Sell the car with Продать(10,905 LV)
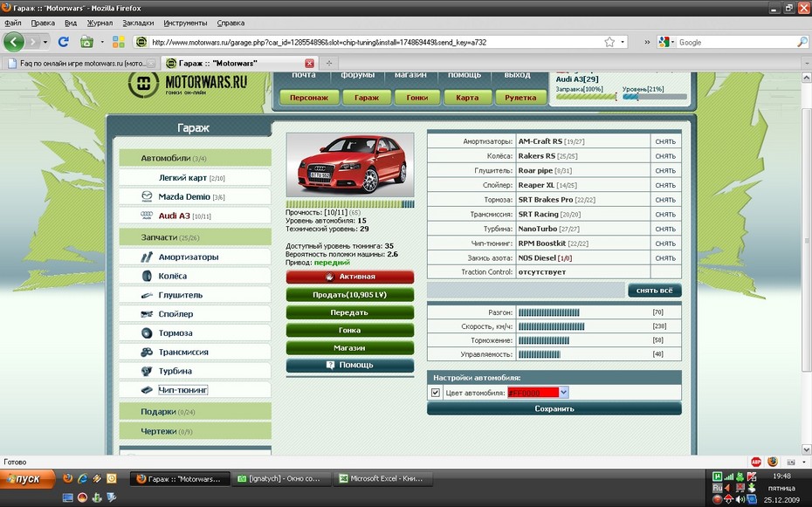This screenshot has height=507, width=812. tap(349, 295)
